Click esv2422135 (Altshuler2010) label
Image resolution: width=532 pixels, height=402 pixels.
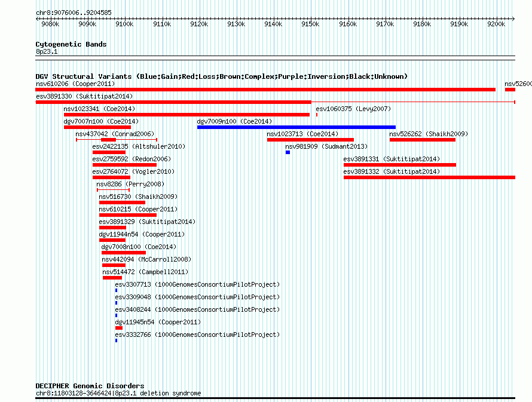tap(139, 146)
